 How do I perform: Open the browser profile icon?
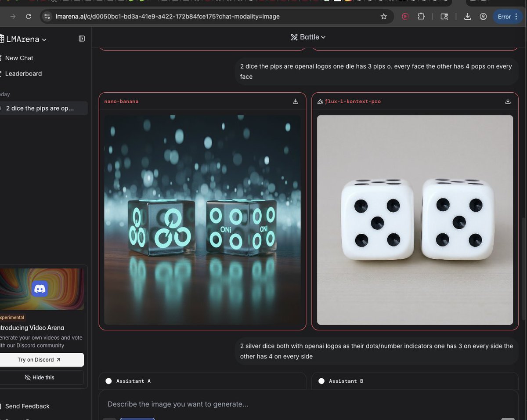[x=483, y=16]
